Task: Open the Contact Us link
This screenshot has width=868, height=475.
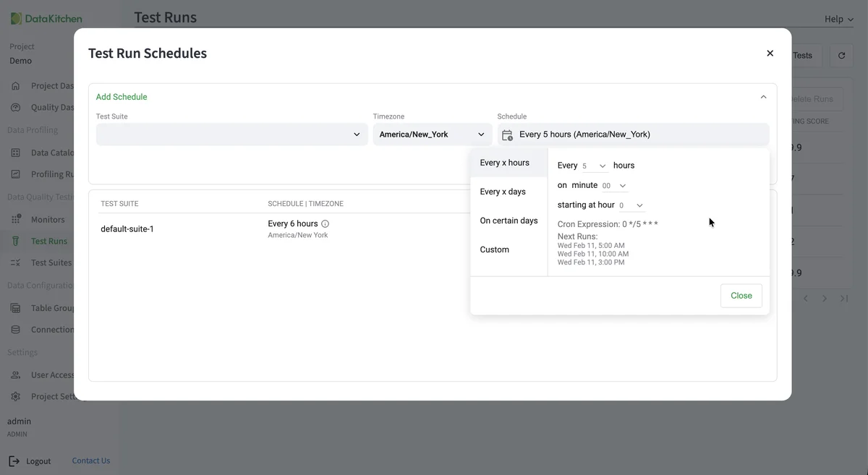Action: (90, 461)
